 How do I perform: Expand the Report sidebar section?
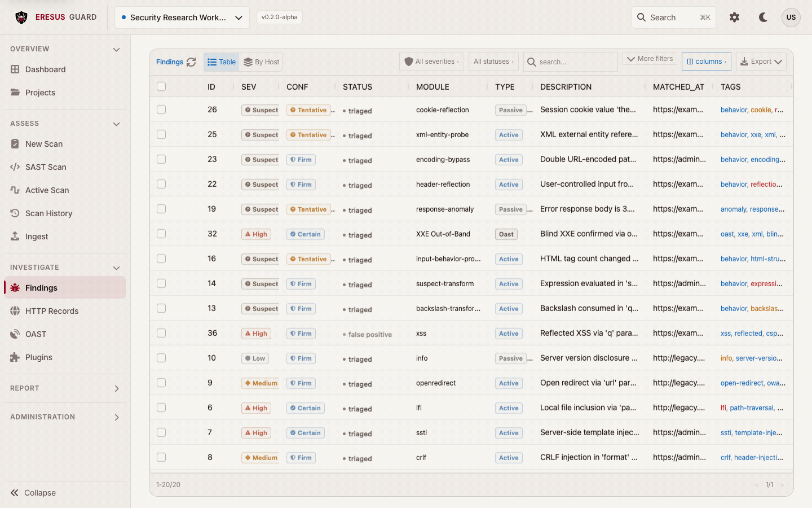[117, 389]
